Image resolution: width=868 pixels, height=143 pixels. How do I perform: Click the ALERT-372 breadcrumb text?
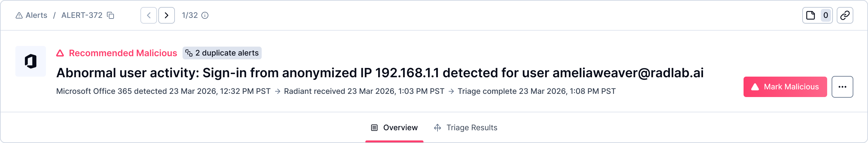click(x=82, y=16)
